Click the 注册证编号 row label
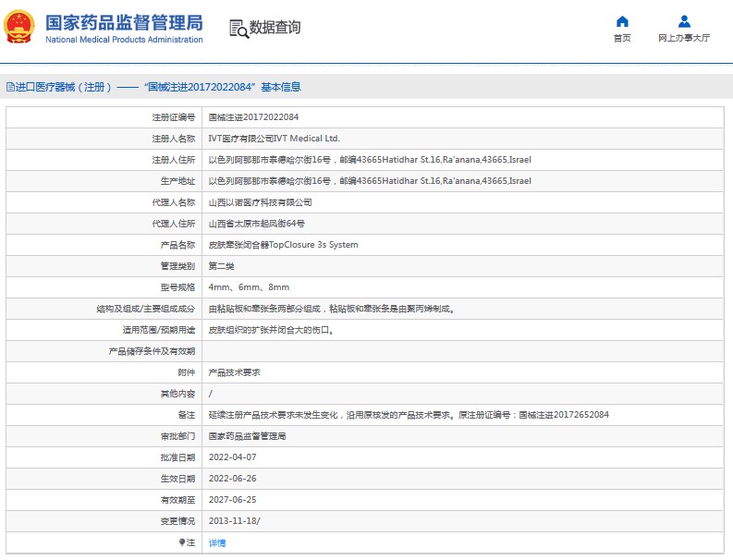 pyautogui.click(x=174, y=117)
